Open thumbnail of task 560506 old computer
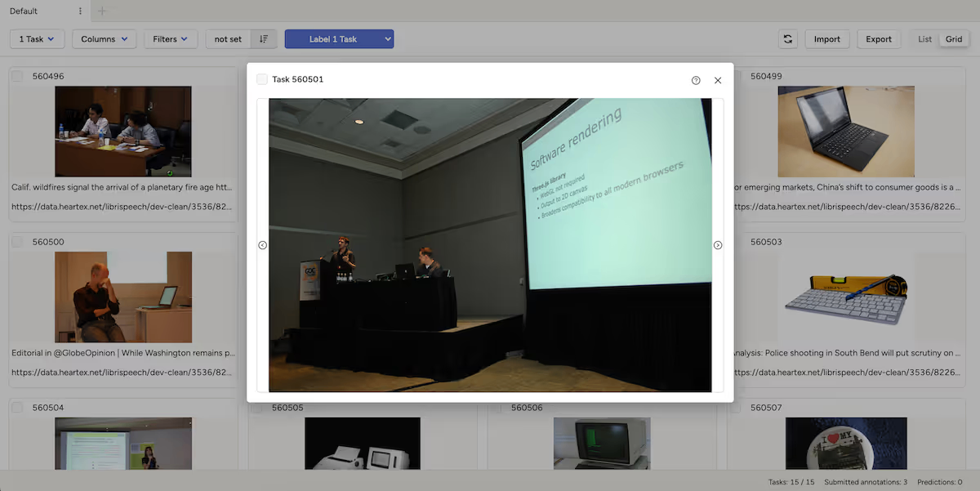The image size is (980, 491). coord(602,444)
